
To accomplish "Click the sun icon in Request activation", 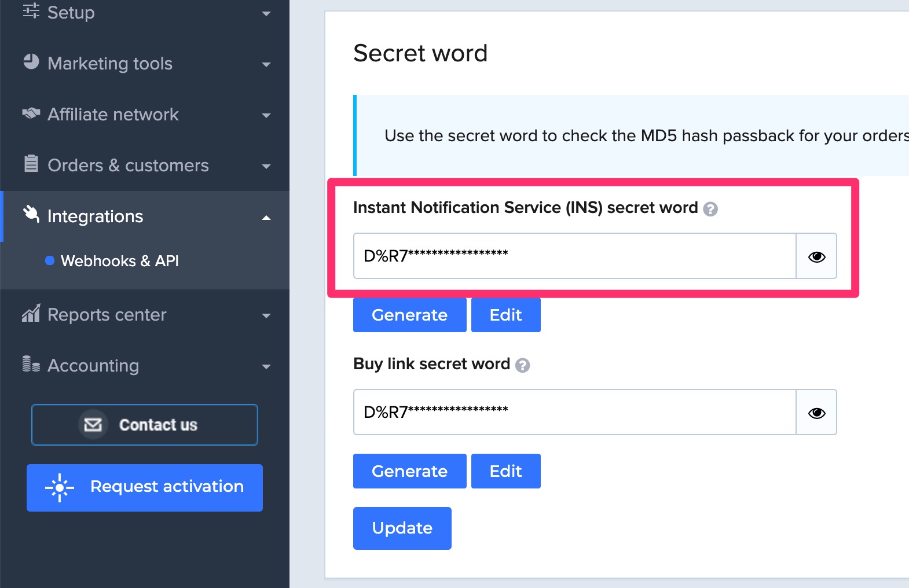I will pyautogui.click(x=60, y=488).
